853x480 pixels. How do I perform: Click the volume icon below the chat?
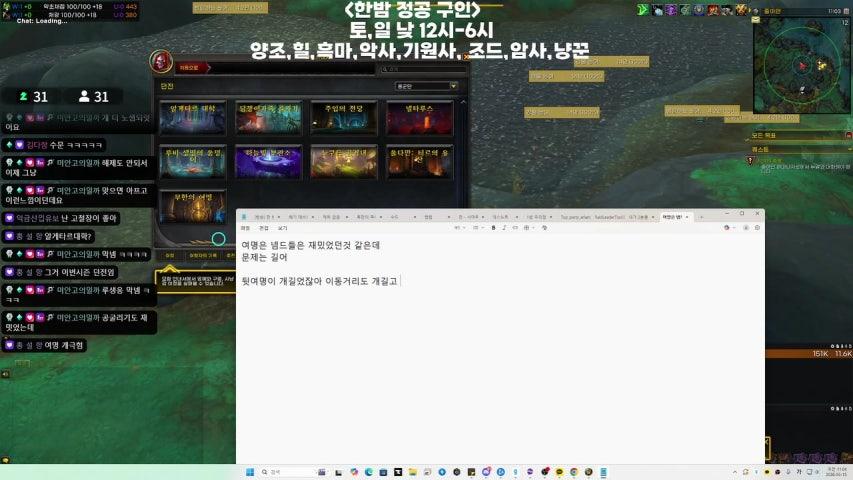coord(5,374)
